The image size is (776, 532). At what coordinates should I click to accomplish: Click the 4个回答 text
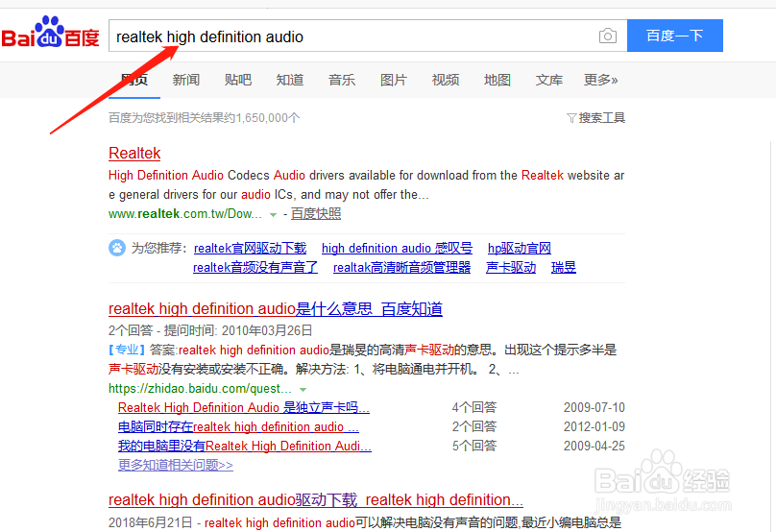[474, 407]
